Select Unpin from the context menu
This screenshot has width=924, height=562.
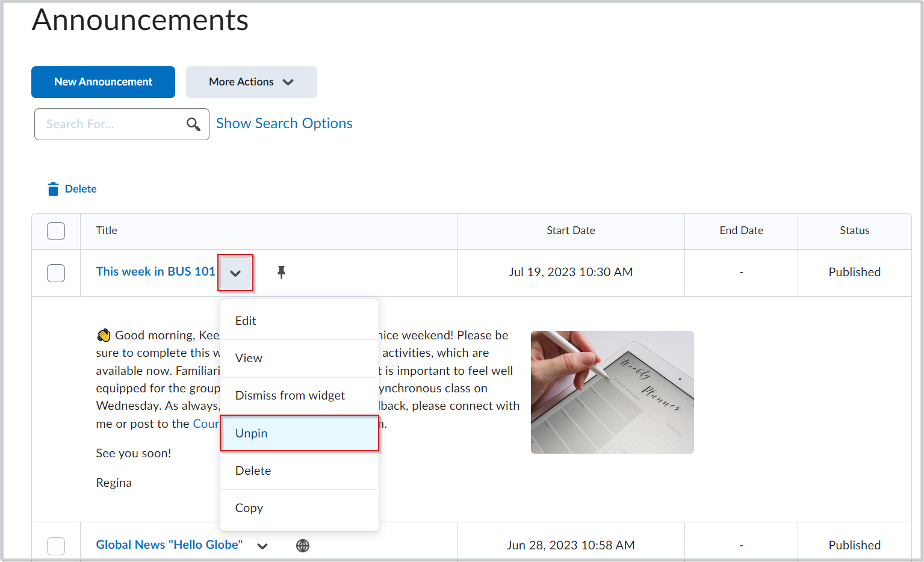coord(251,433)
